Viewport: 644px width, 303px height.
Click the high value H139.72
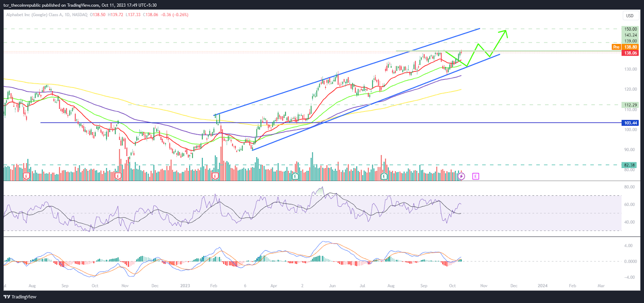tap(116, 15)
